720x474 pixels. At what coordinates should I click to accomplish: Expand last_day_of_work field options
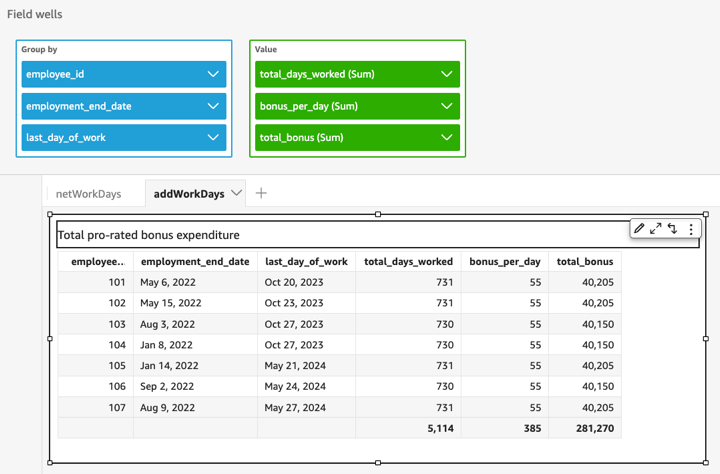point(213,138)
